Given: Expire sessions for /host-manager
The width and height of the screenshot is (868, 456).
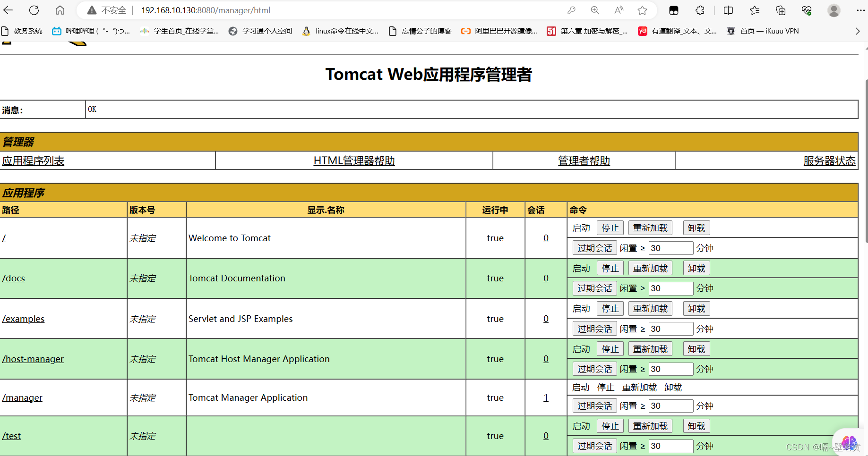Looking at the screenshot, I should pyautogui.click(x=594, y=369).
